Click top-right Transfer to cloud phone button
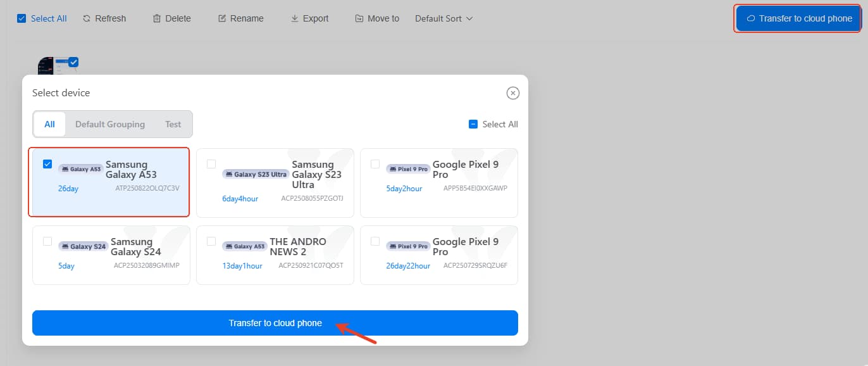 [798, 18]
